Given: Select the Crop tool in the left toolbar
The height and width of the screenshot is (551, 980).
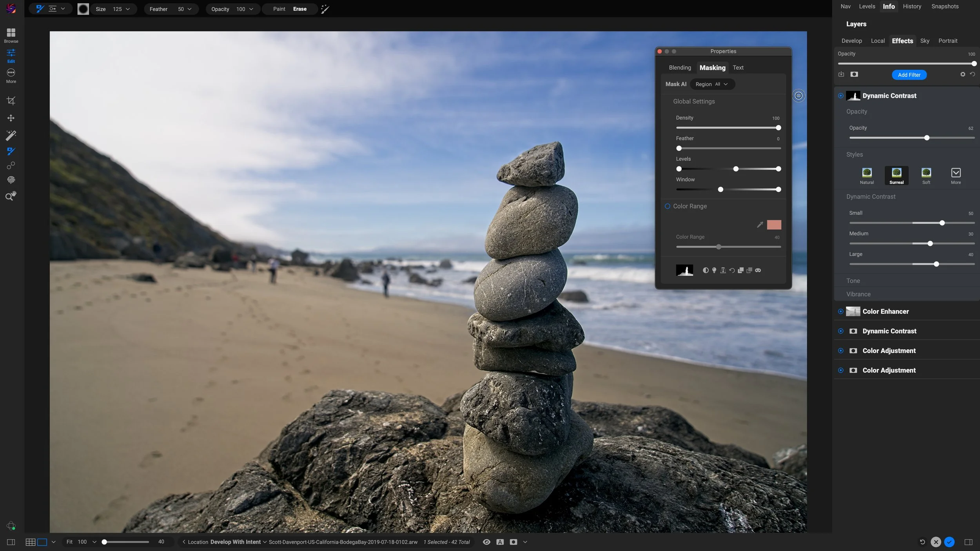Looking at the screenshot, I should pyautogui.click(x=11, y=101).
